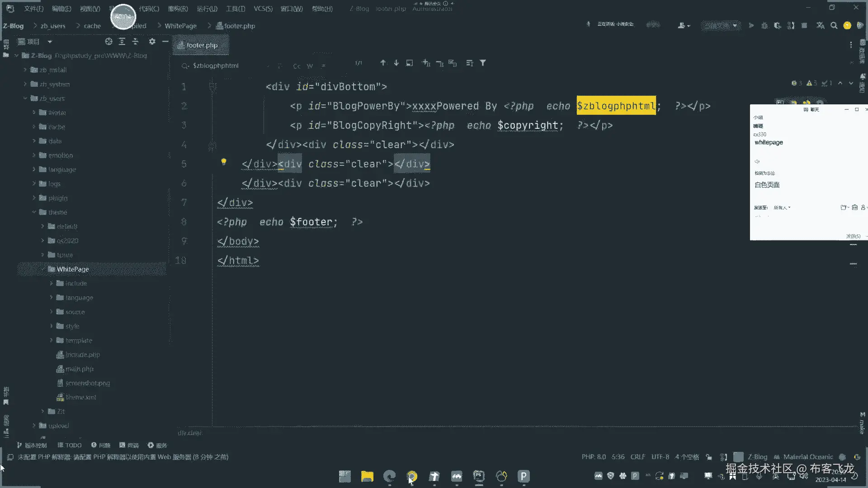Open the VCS(S) menu
The width and height of the screenshot is (868, 488).
263,9
